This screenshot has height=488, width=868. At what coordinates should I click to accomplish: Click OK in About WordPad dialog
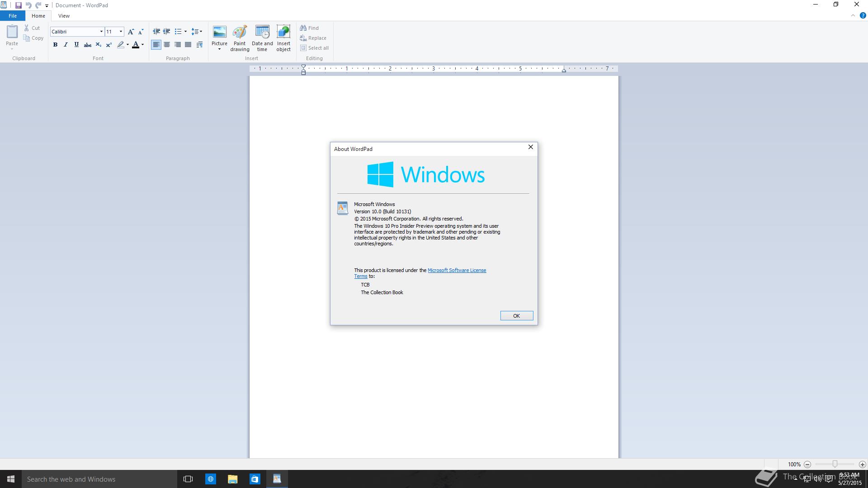516,316
